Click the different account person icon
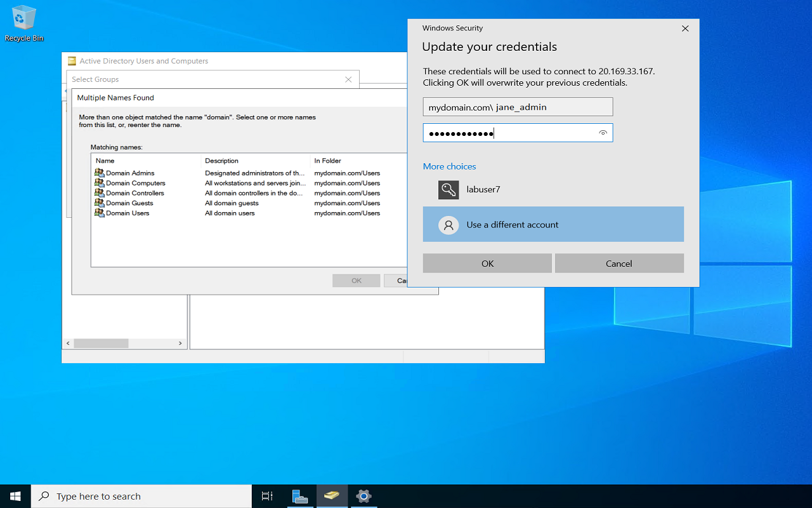 (x=449, y=225)
